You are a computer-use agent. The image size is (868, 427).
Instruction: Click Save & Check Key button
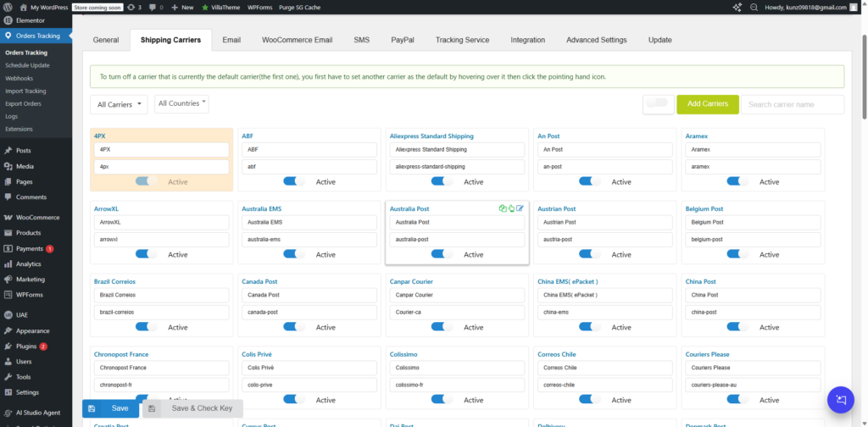point(192,408)
